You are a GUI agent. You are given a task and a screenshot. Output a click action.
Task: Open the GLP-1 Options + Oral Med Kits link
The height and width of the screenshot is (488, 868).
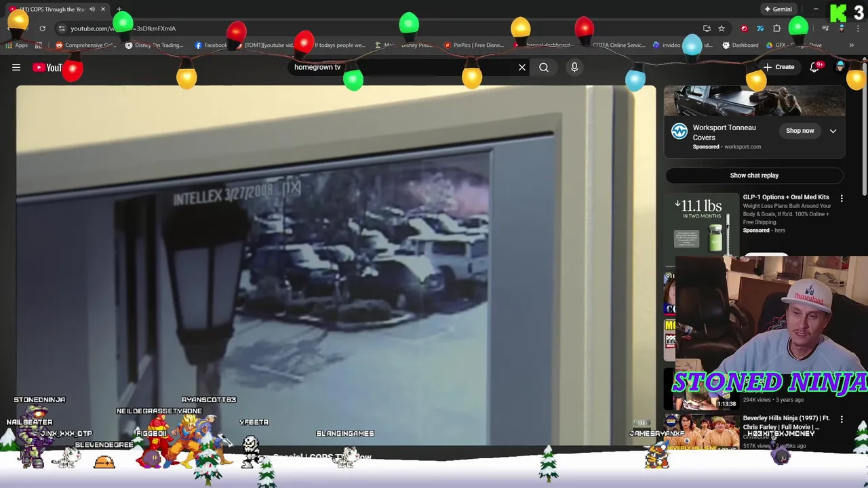click(x=786, y=197)
